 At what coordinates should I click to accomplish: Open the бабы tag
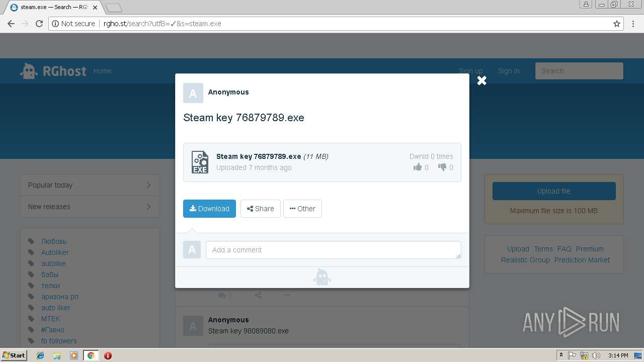(50, 275)
